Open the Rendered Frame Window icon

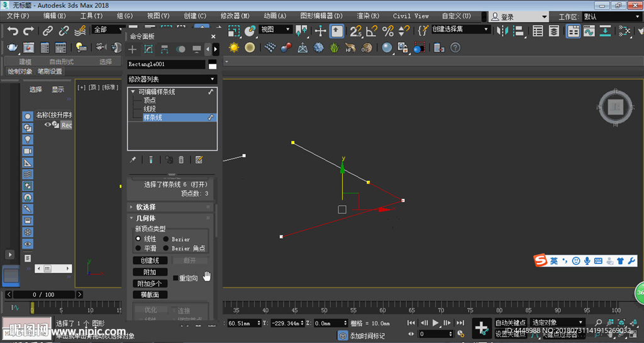29,48
